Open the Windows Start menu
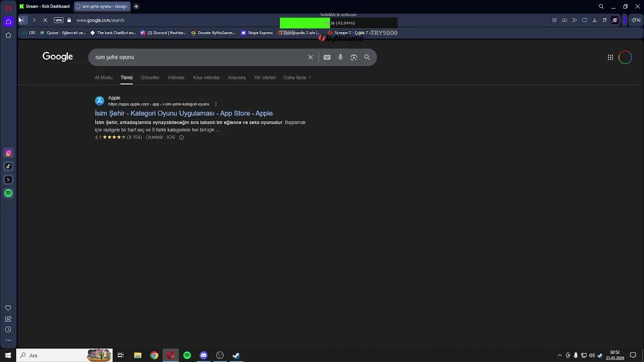 coord(8,355)
